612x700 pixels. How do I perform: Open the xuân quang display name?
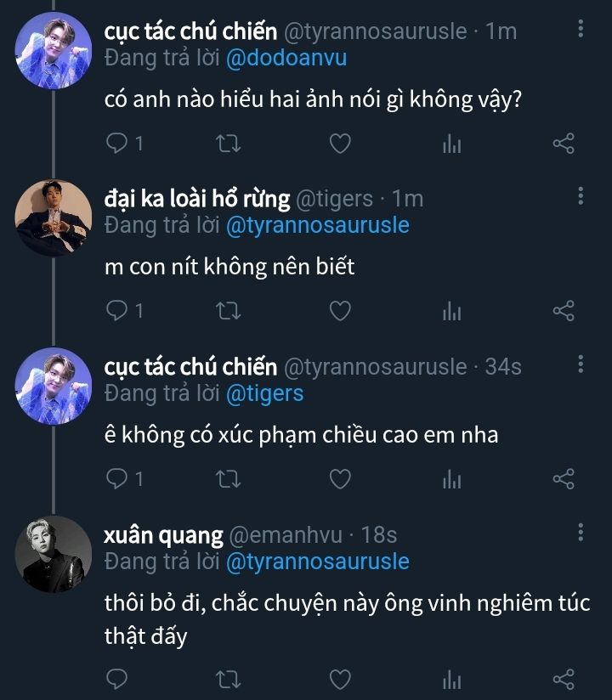coord(163,535)
